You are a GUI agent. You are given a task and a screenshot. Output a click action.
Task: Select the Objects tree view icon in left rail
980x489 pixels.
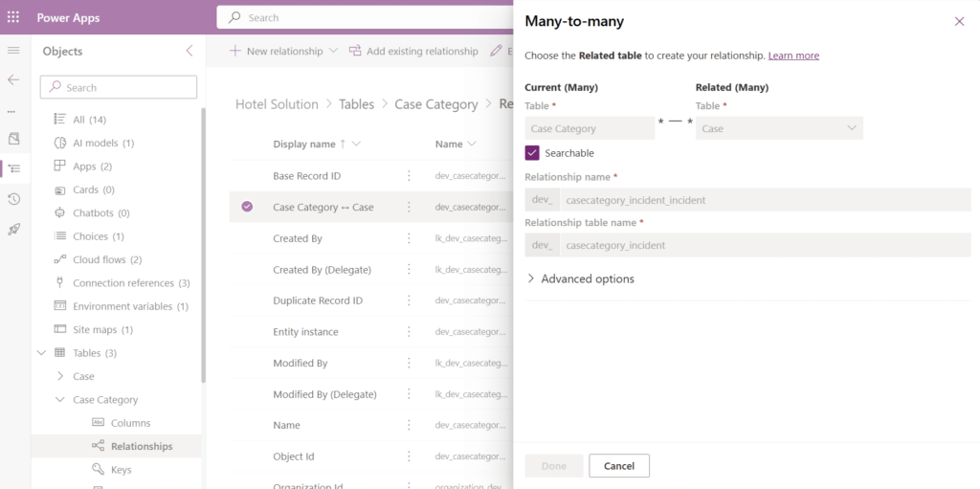click(14, 168)
